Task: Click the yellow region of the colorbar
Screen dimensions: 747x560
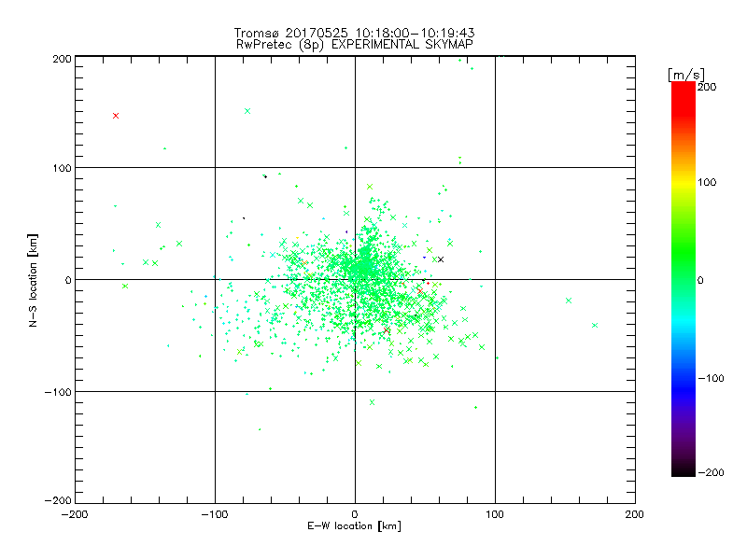Action: [684, 183]
